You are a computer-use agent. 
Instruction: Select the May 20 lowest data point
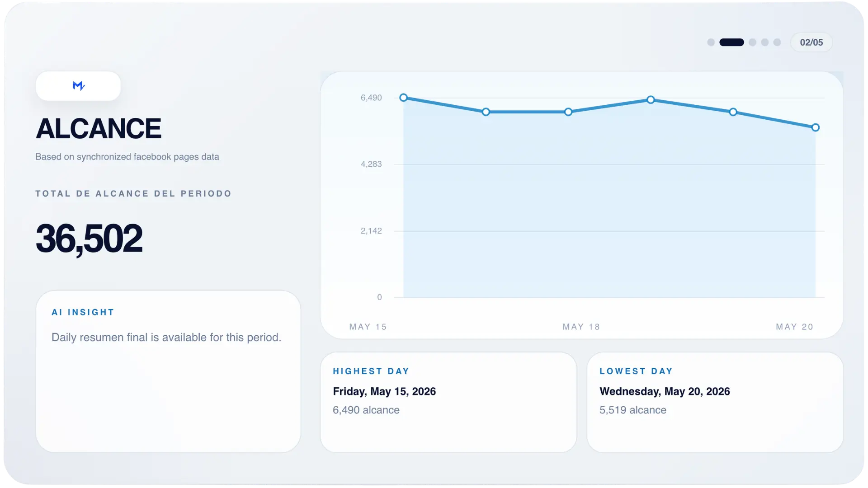(x=816, y=127)
